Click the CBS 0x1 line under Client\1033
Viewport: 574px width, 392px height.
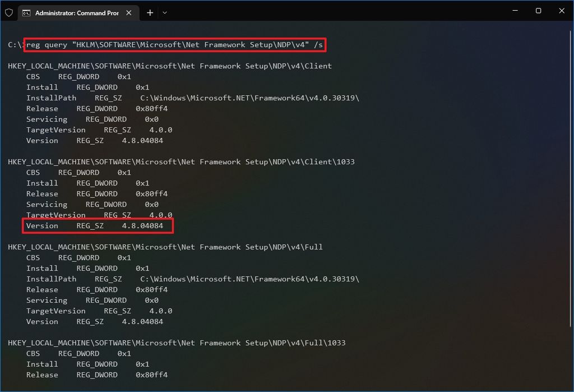click(78, 173)
